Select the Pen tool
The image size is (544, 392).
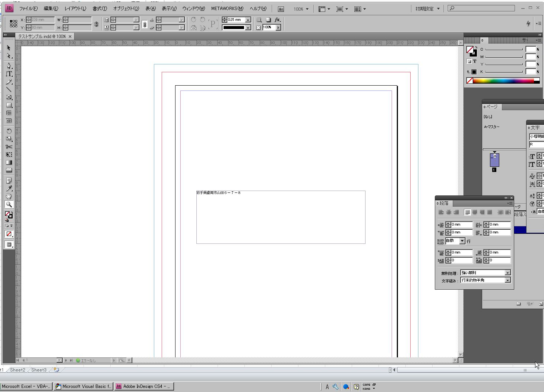pyautogui.click(x=9, y=66)
